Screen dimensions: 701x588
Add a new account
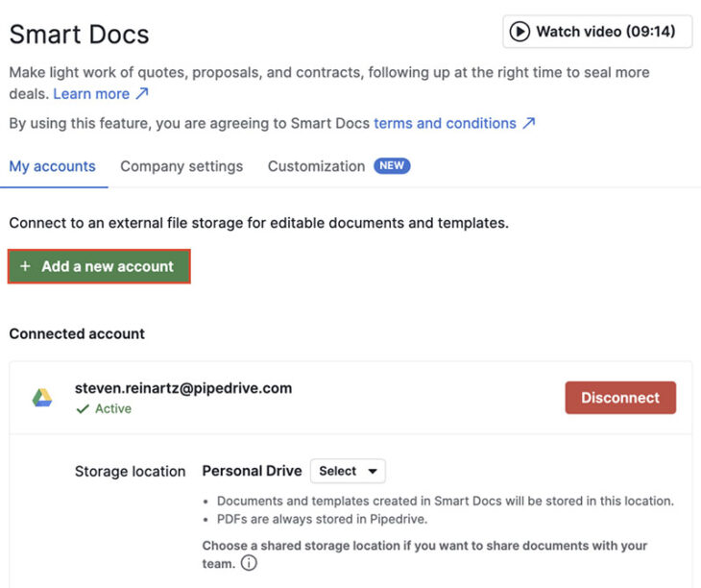point(99,266)
